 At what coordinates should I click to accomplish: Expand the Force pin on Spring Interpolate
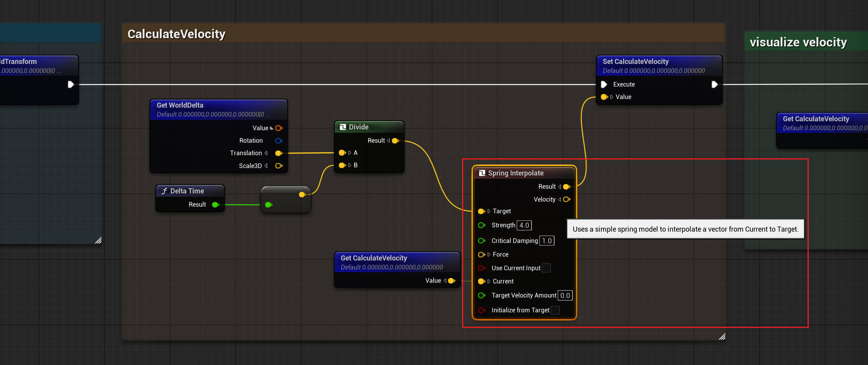(489, 255)
